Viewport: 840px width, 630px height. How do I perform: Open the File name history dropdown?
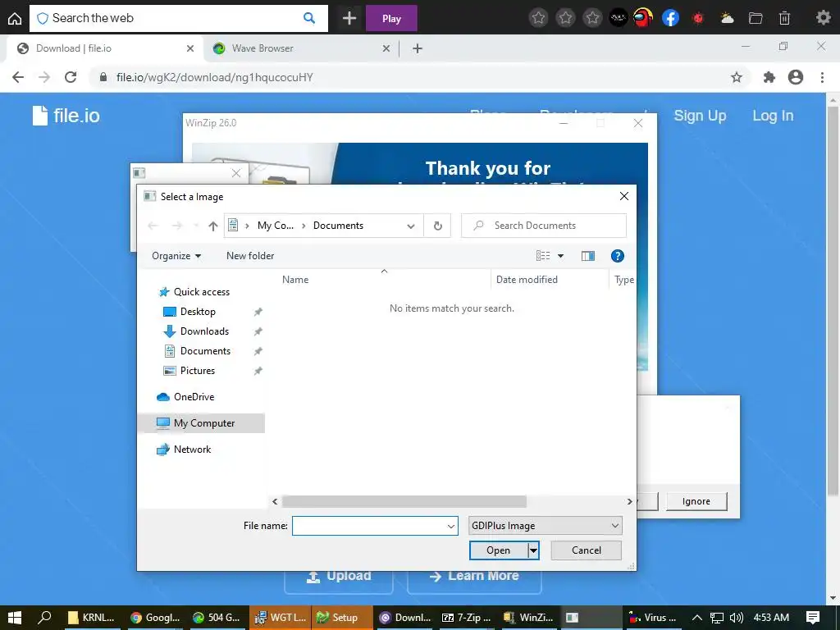[451, 526]
